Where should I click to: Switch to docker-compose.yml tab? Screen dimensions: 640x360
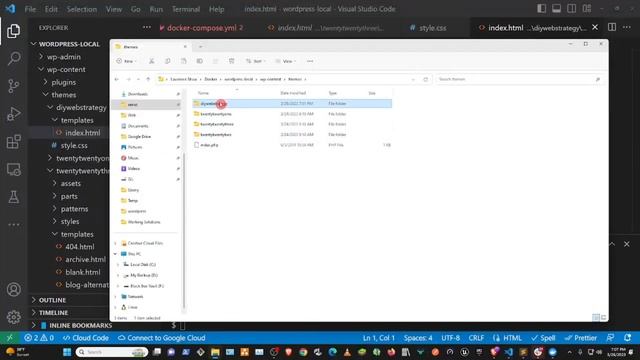(x=201, y=28)
